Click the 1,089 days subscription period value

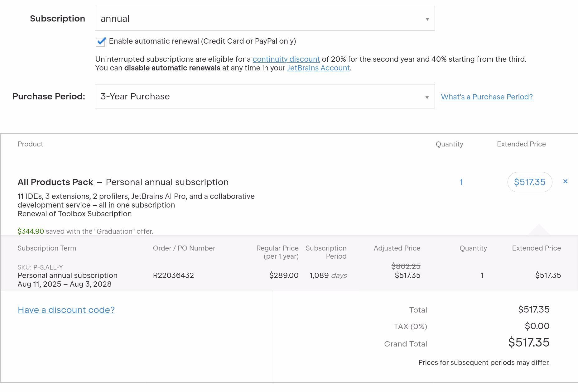pos(328,275)
